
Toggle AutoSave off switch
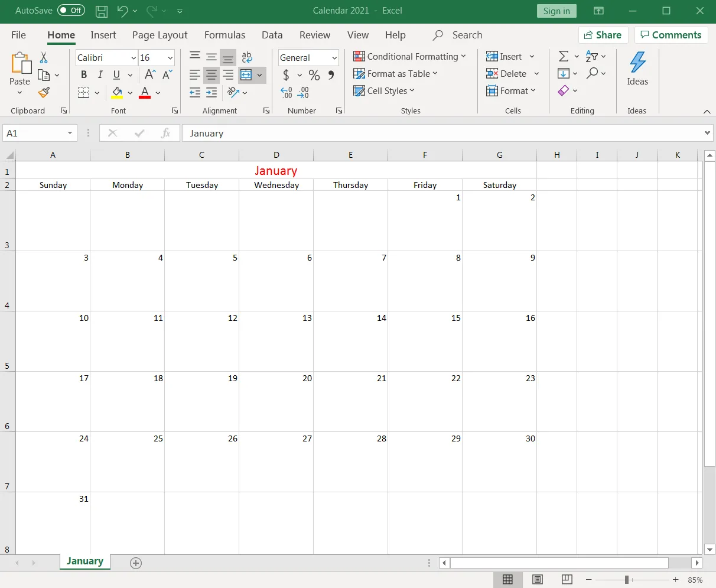[x=70, y=11]
